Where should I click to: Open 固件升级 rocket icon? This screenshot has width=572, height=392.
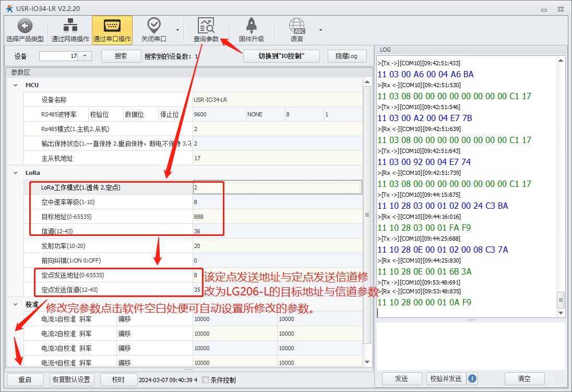[x=252, y=25]
